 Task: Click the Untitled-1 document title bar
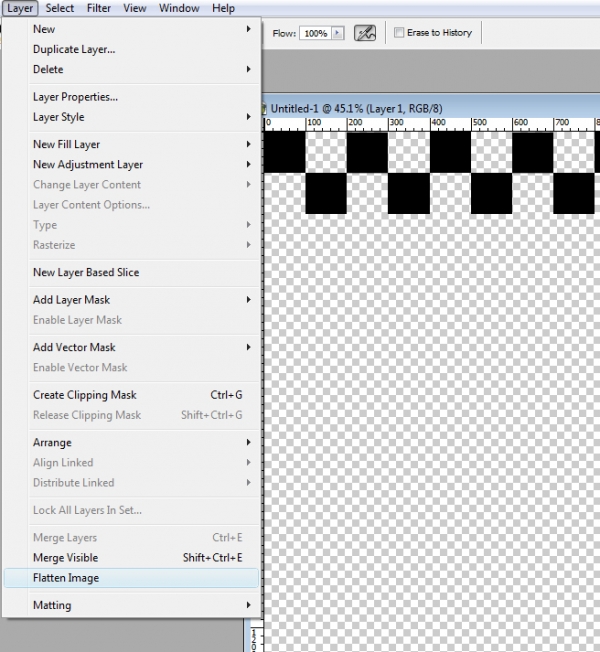430,109
